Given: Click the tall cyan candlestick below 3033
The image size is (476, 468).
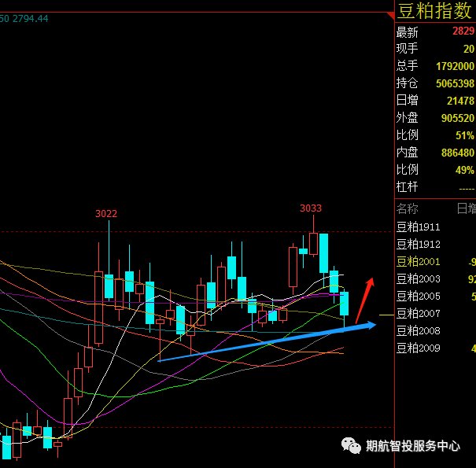Looking at the screenshot, I should pos(323,253).
